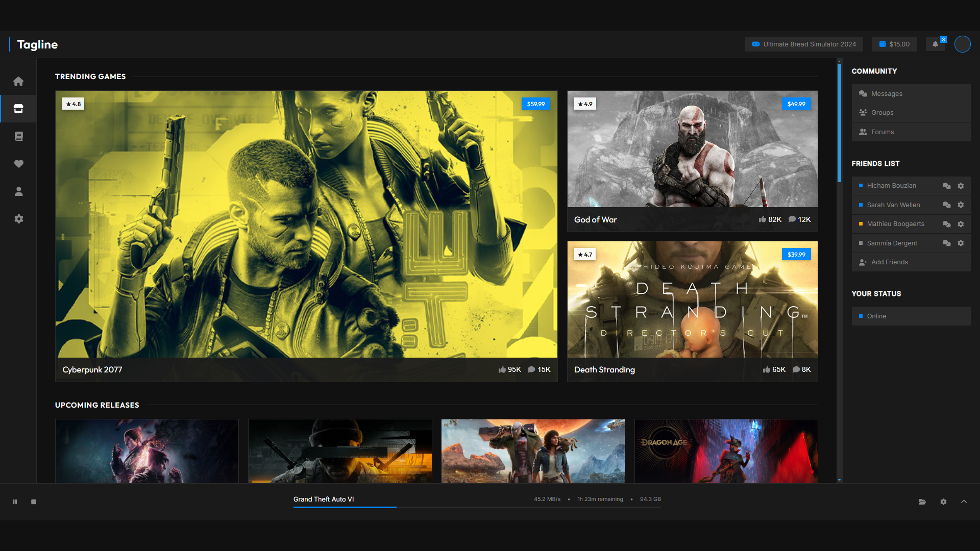Screen dimensions: 980x551
Task: Like God of War with thumbs-up 82K
Action: pyautogui.click(x=770, y=219)
